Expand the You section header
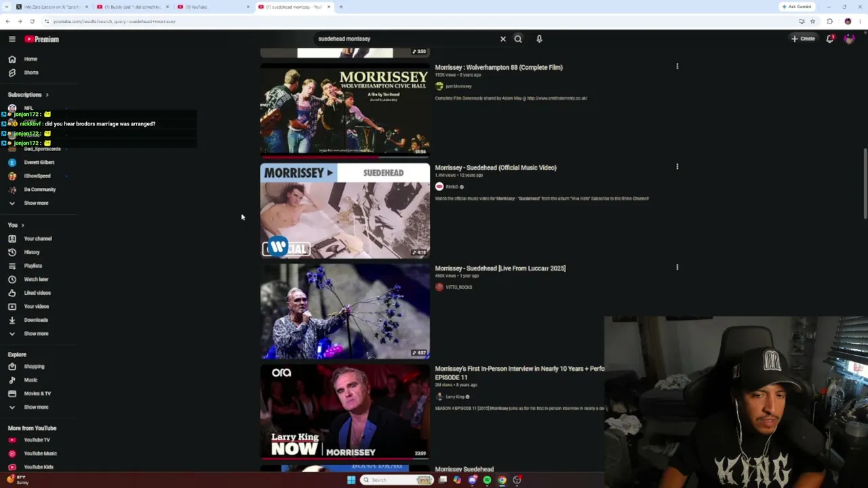This screenshot has width=868, height=488. pyautogui.click(x=16, y=225)
